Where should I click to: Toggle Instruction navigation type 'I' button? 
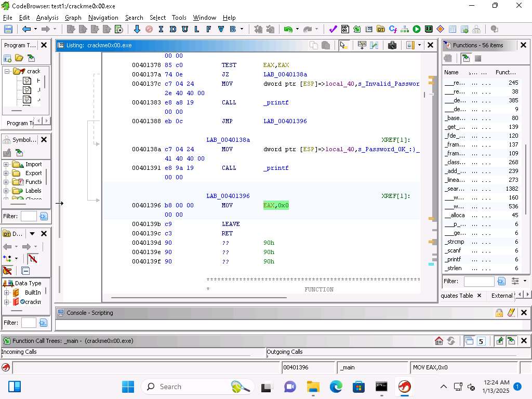161,29
